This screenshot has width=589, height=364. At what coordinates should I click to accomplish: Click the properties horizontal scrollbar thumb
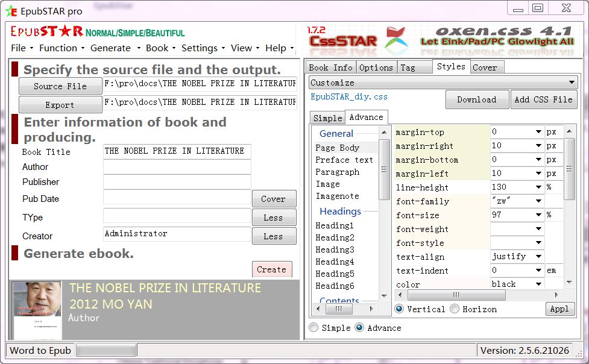point(456,295)
